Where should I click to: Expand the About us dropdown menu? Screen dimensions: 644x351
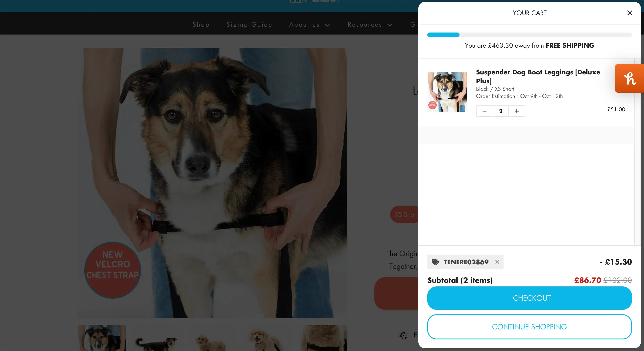[309, 25]
